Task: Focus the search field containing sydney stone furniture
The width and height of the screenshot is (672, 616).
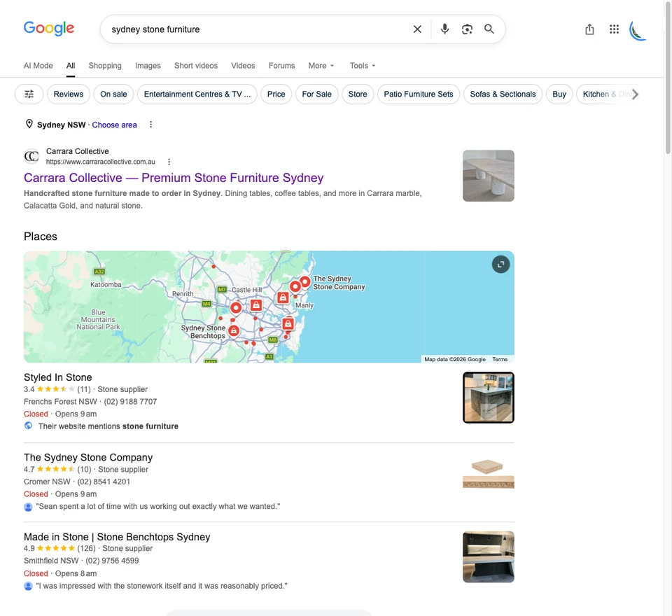Action: click(257, 29)
